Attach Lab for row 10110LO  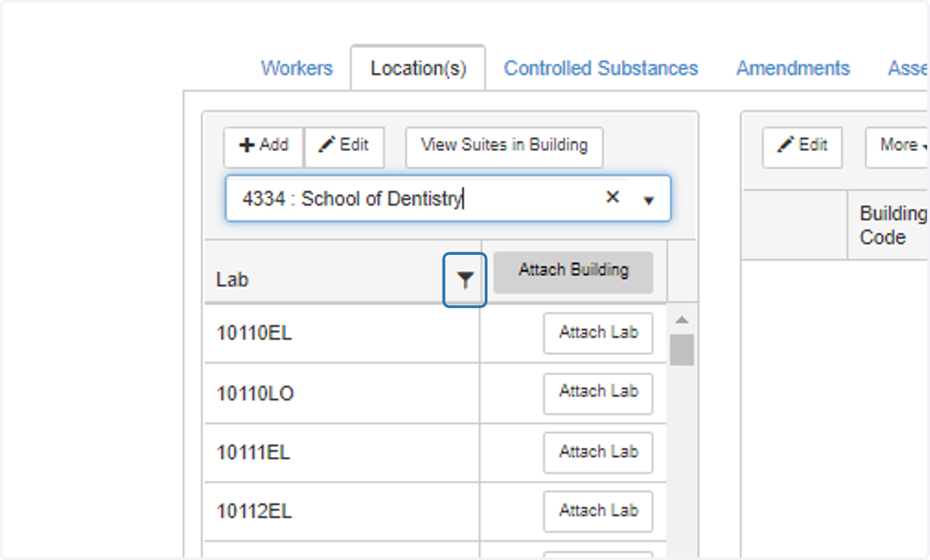pos(598,393)
